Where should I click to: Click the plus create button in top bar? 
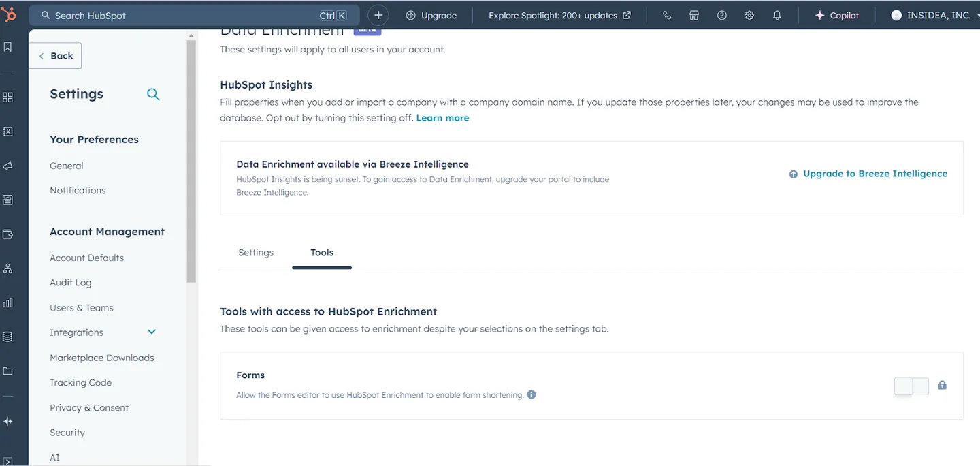[x=378, y=15]
